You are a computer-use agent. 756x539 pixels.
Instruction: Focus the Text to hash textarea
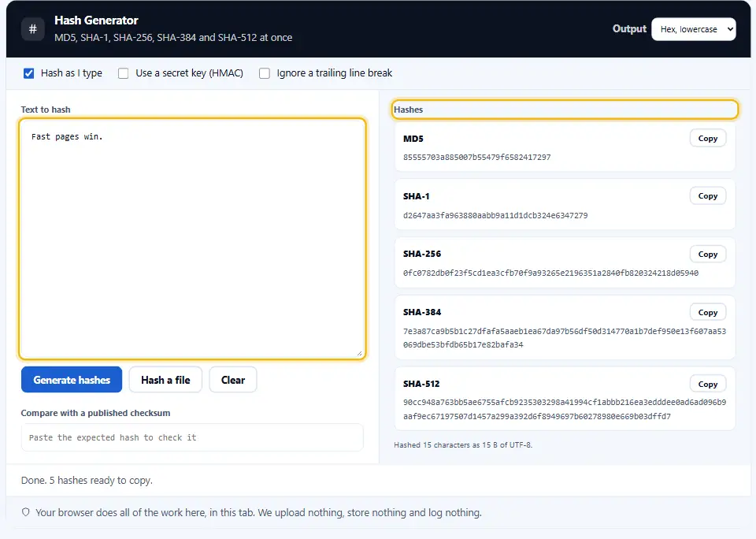(x=192, y=239)
